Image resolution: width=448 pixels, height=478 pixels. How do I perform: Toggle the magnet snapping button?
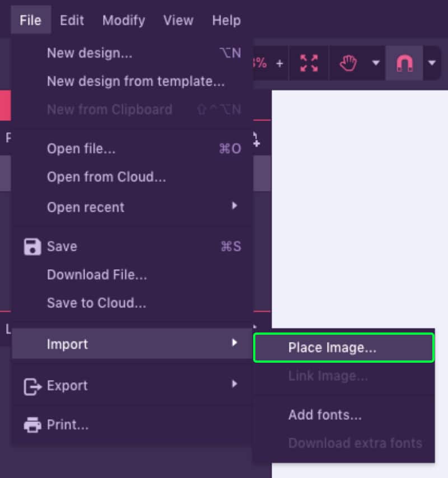point(404,63)
